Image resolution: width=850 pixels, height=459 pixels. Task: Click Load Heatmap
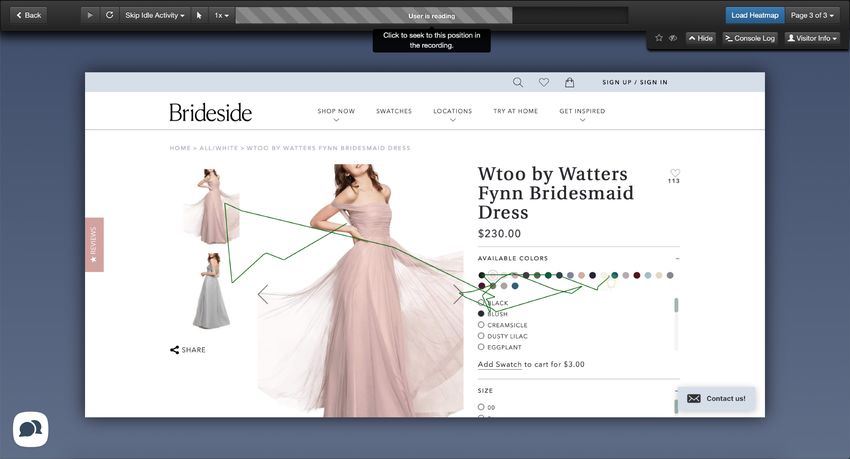pos(755,15)
